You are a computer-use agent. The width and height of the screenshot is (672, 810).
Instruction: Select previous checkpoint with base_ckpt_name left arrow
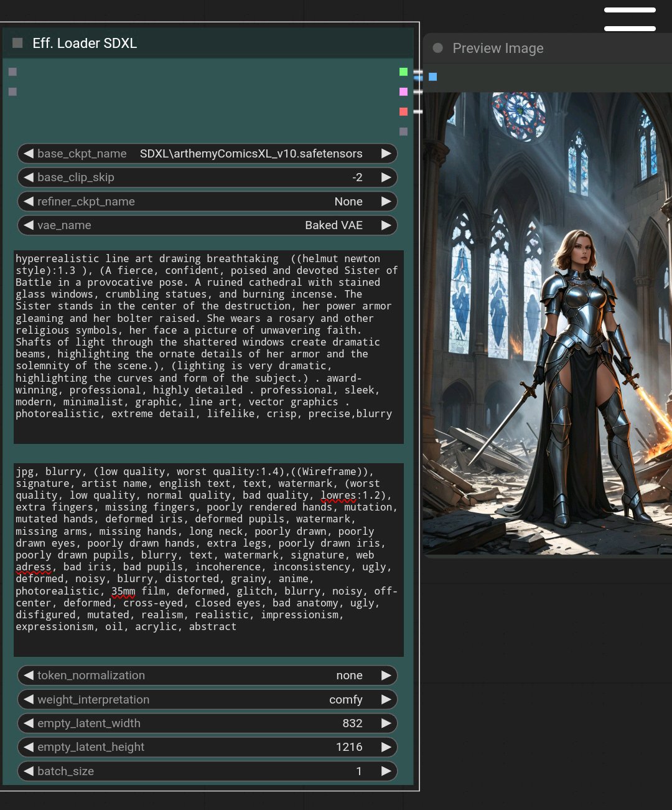click(x=29, y=153)
